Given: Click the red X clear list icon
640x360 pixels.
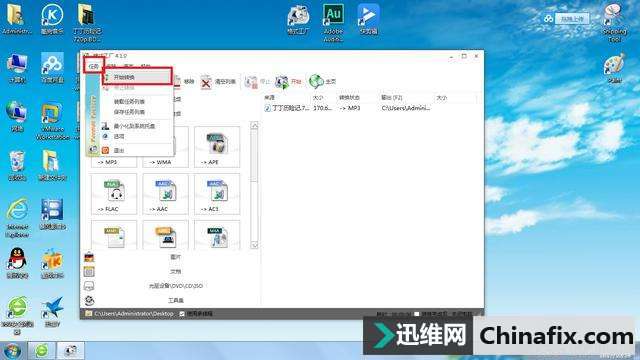Looking at the screenshot, I should point(206,82).
